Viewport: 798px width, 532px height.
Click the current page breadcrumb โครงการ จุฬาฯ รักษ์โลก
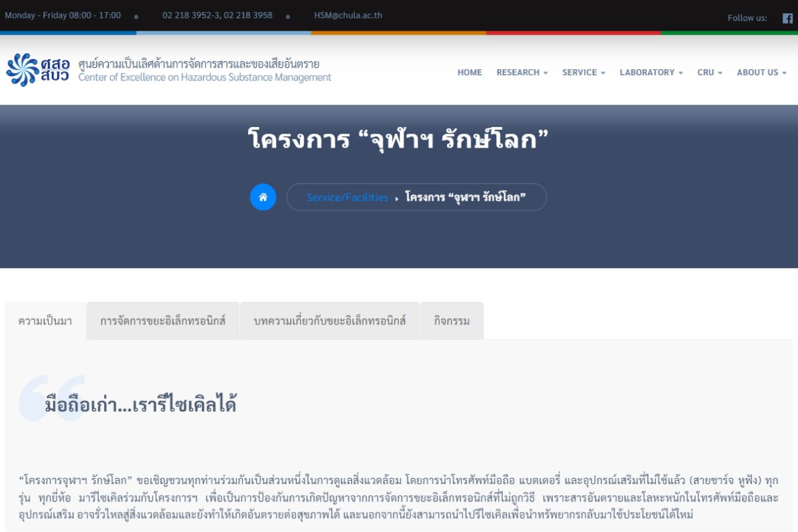pyautogui.click(x=465, y=198)
